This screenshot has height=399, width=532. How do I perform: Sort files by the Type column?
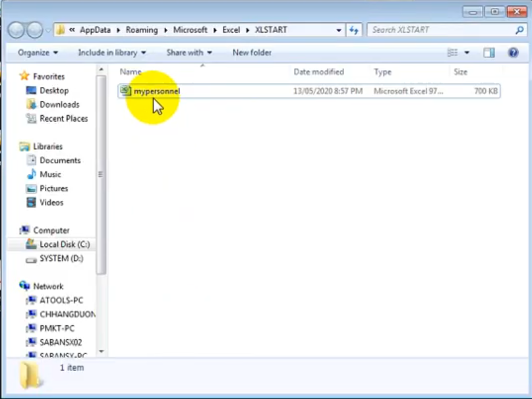(382, 72)
